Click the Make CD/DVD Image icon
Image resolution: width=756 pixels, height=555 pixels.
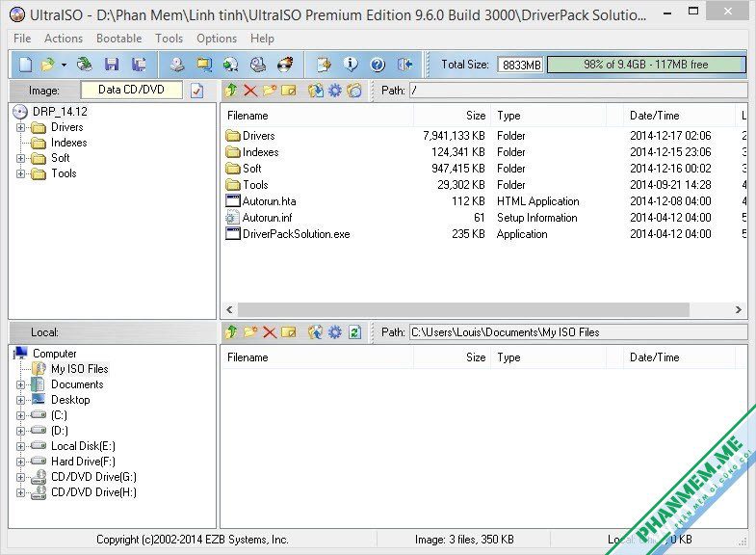(177, 65)
